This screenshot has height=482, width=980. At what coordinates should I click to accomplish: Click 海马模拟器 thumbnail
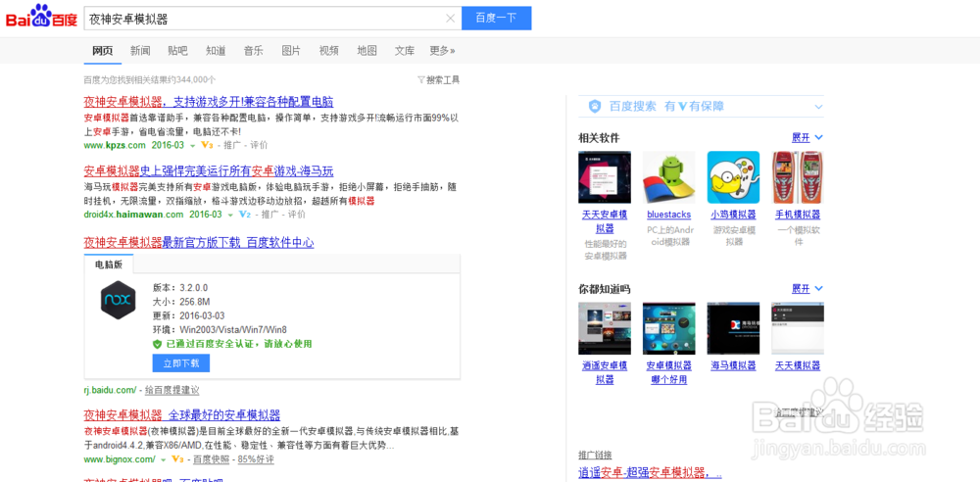(733, 329)
